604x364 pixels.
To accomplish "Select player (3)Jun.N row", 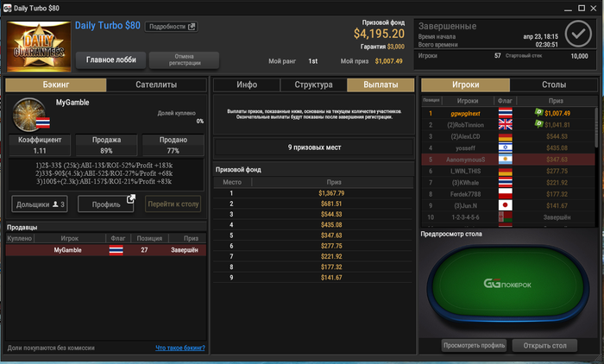I will click(508, 205).
